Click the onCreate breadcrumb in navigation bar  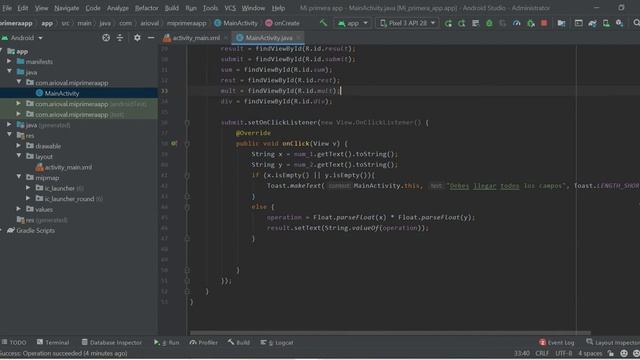tap(282, 23)
